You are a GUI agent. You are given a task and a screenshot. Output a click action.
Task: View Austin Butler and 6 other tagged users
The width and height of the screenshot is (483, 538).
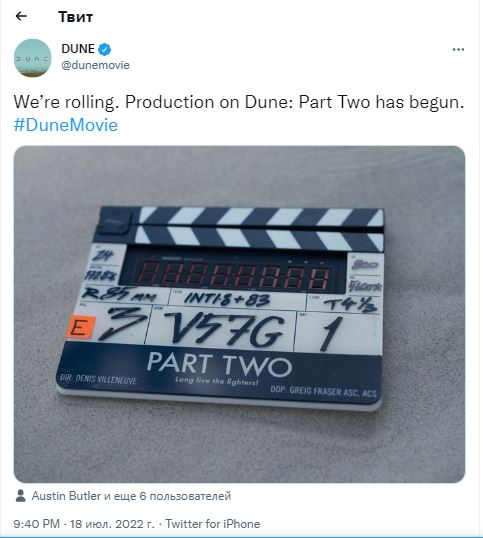131,496
